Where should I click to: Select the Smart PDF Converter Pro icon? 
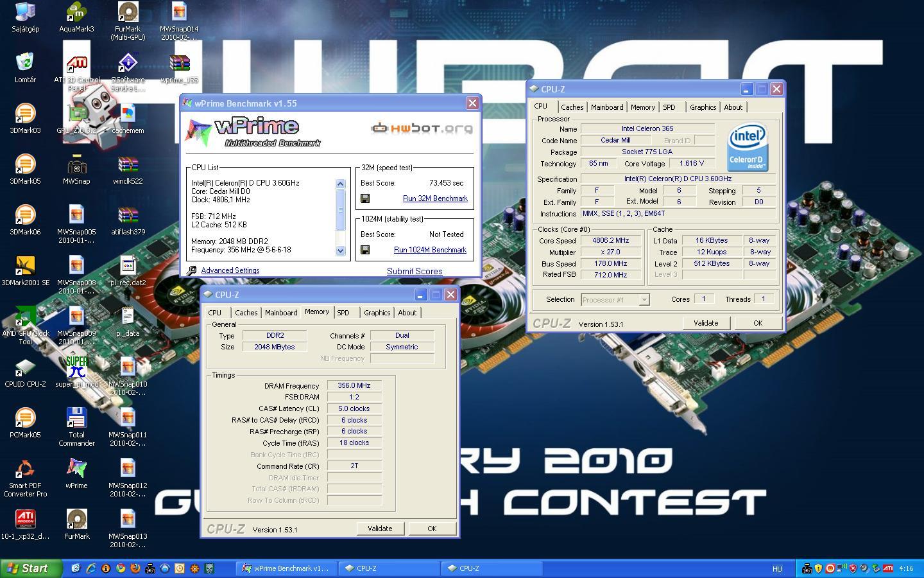[25, 477]
